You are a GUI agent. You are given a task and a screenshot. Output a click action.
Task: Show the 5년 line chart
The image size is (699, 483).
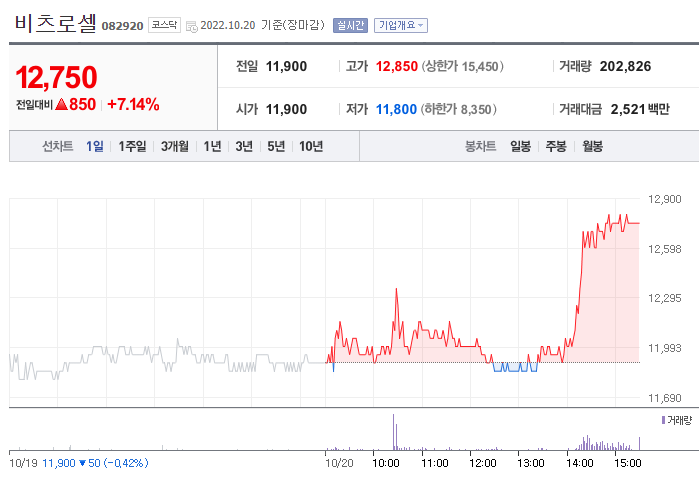(x=276, y=146)
